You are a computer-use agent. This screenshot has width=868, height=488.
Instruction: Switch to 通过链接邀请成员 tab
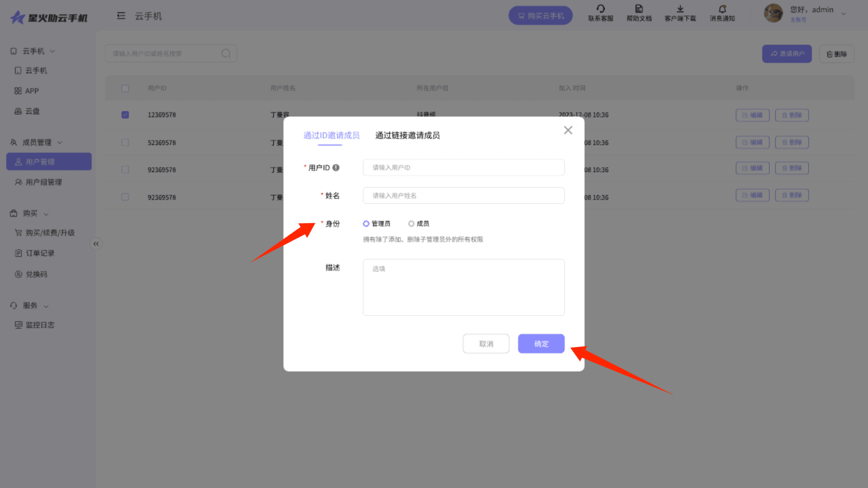pos(407,136)
